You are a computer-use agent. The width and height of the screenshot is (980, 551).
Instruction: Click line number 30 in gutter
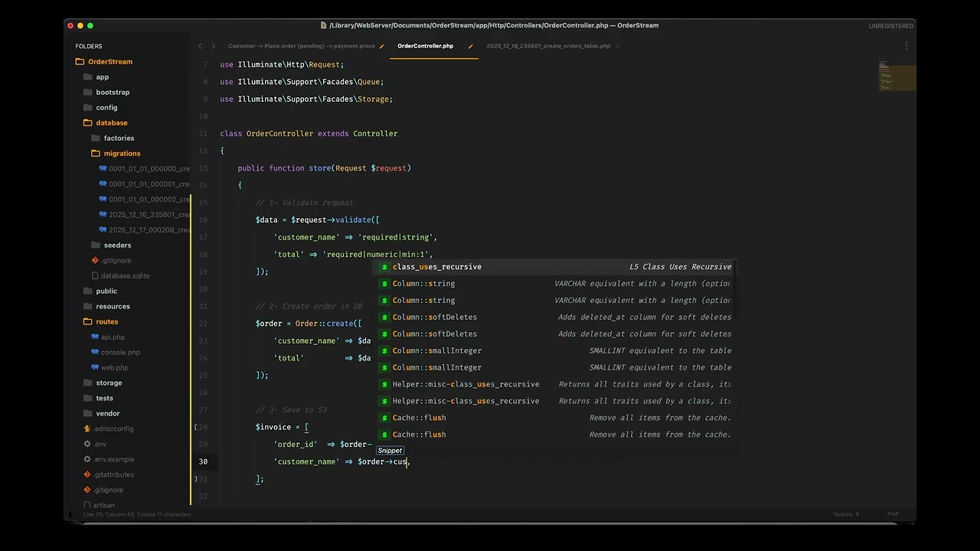click(203, 461)
